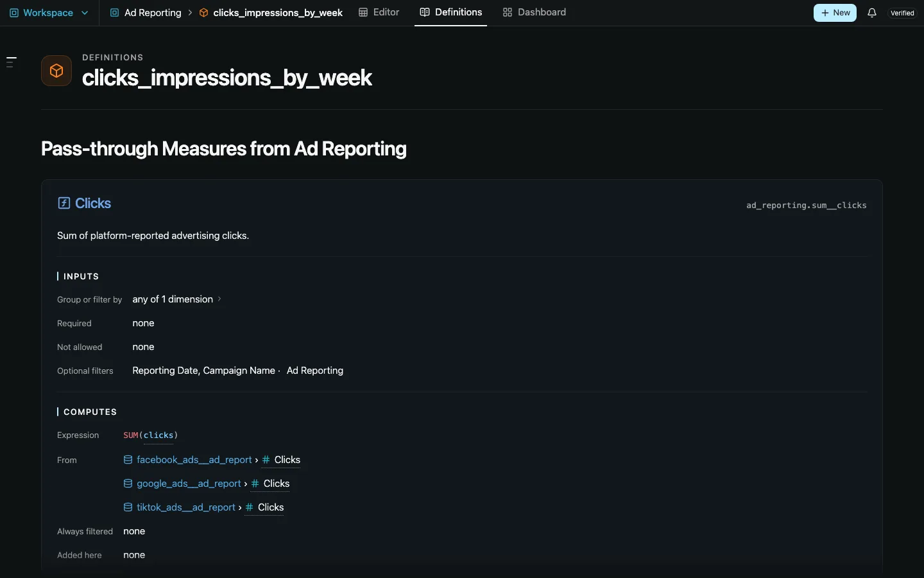This screenshot has height=578, width=924.
Task: Click the clicks field in SUM expression
Action: pyautogui.click(x=158, y=435)
